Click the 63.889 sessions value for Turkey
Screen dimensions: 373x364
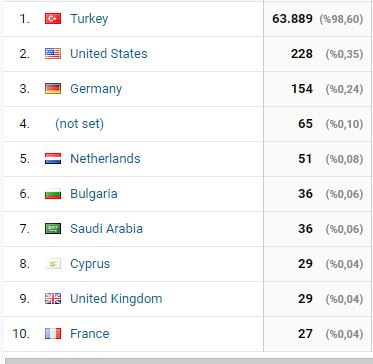point(292,19)
